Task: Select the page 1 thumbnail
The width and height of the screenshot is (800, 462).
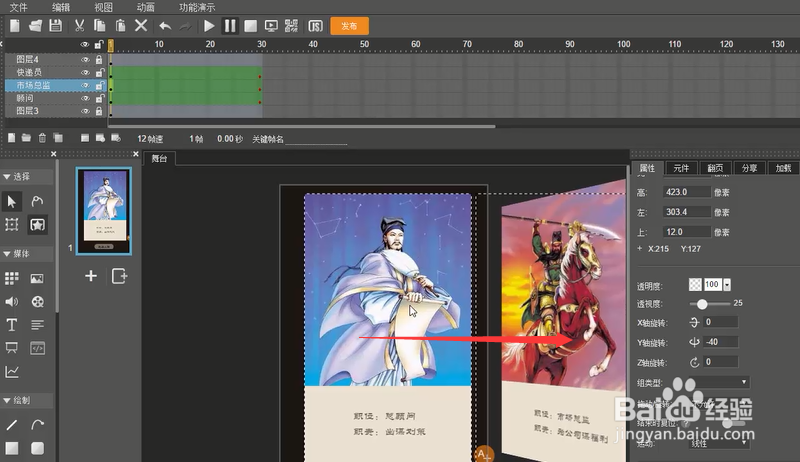Action: pyautogui.click(x=104, y=211)
